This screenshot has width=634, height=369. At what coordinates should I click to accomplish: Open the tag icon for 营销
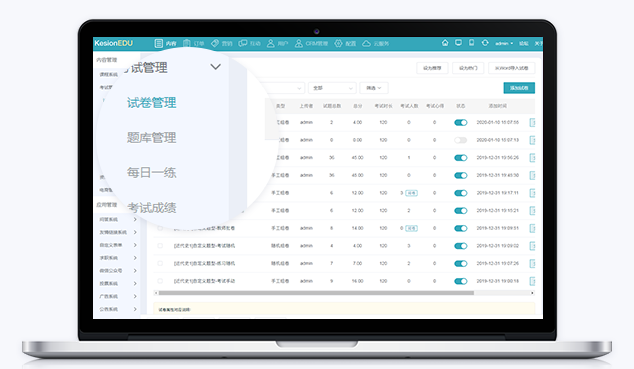coord(215,43)
